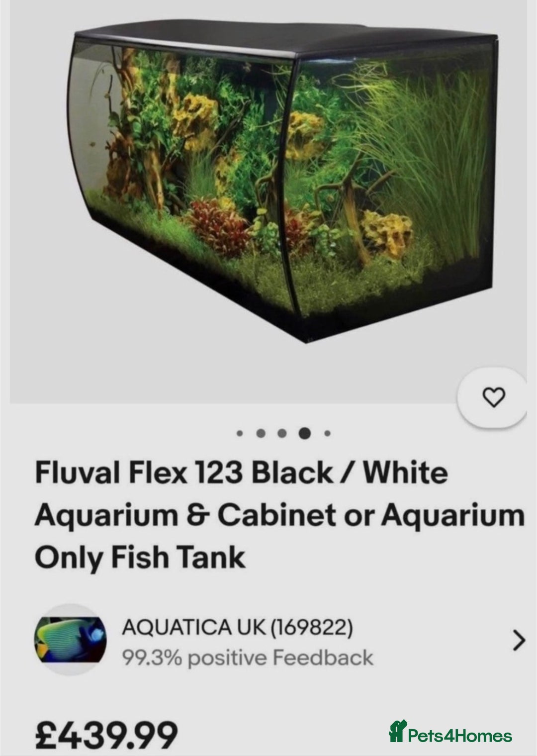Click the £439.99 price

click(106, 735)
